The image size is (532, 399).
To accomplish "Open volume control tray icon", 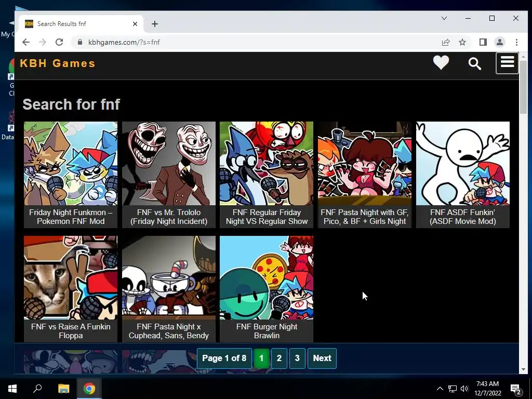I will coord(464,389).
